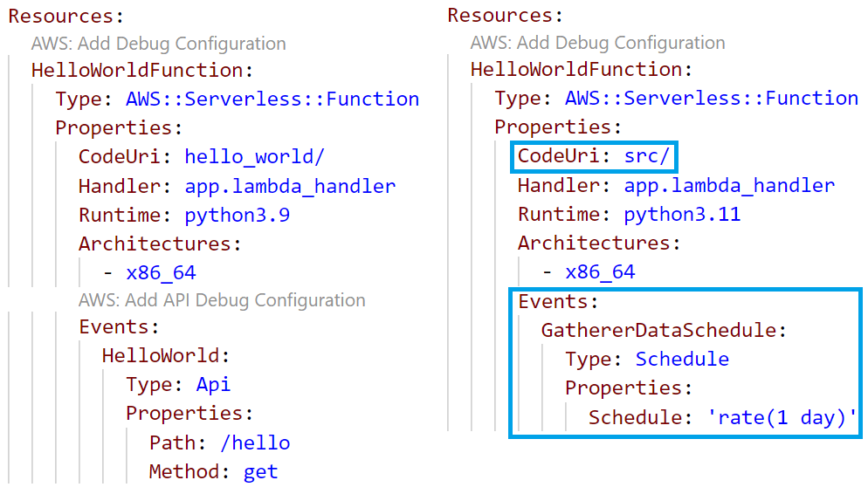
Task: Click Add Debug Configuration link in left template
Action: (158, 43)
